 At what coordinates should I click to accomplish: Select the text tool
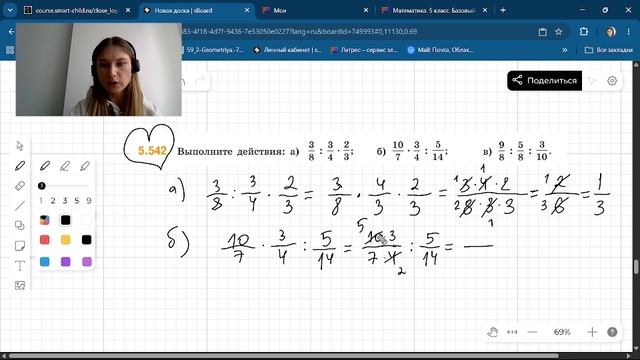pos(20,266)
